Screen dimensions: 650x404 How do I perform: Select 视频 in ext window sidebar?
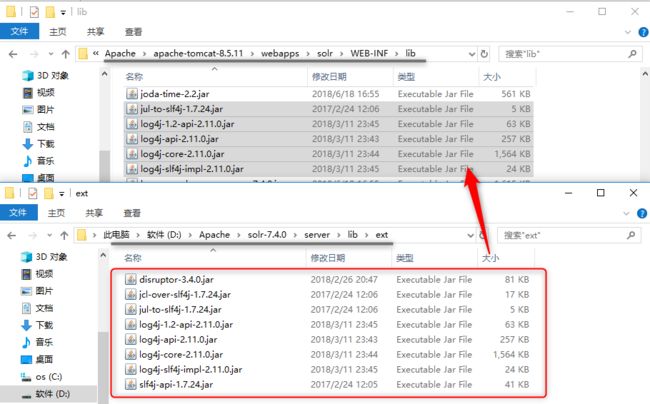37,274
